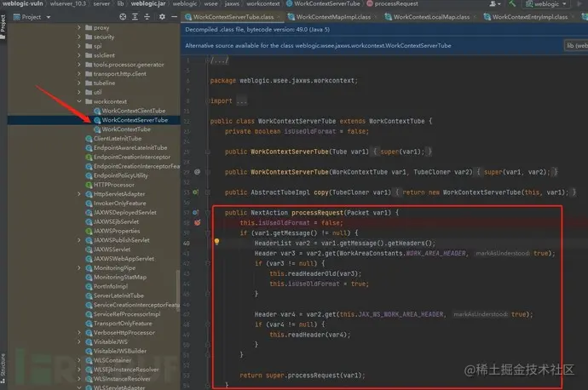Viewport: 588px width, 390px height.
Task: Select EndpointAwareLateInitTube class
Action: [130, 147]
